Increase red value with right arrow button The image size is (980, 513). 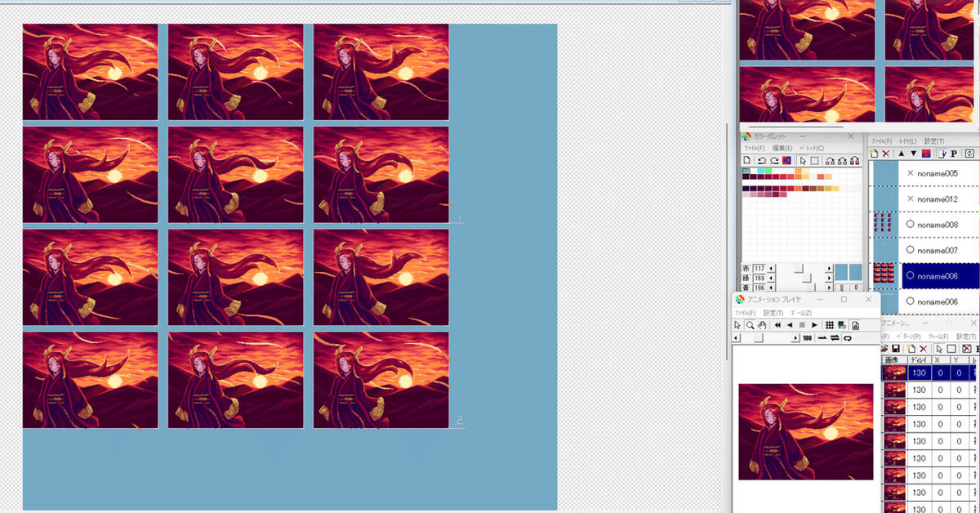click(x=829, y=268)
